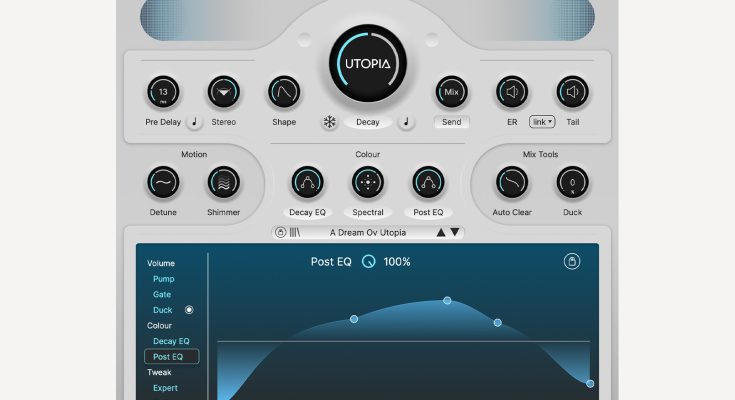Click the Volume section heading
Image resolution: width=735 pixels, height=400 pixels.
click(x=161, y=264)
